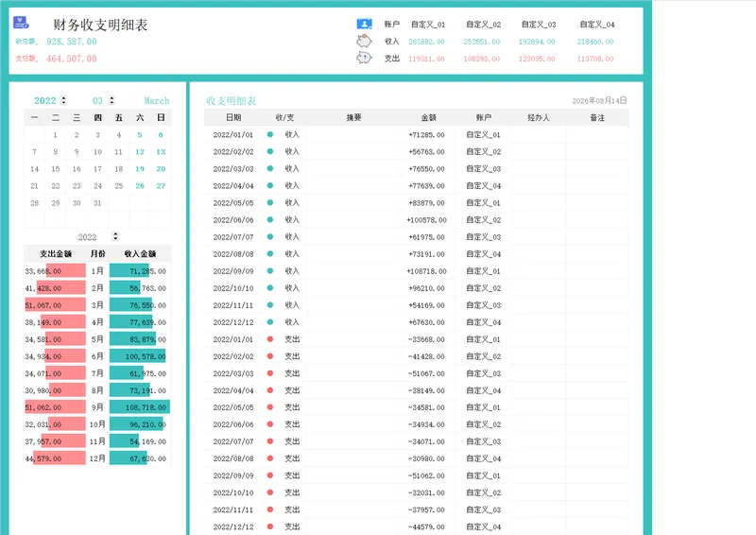This screenshot has height=535, width=756.
Task: Click amount +71285.00 in the first row
Action: [427, 134]
